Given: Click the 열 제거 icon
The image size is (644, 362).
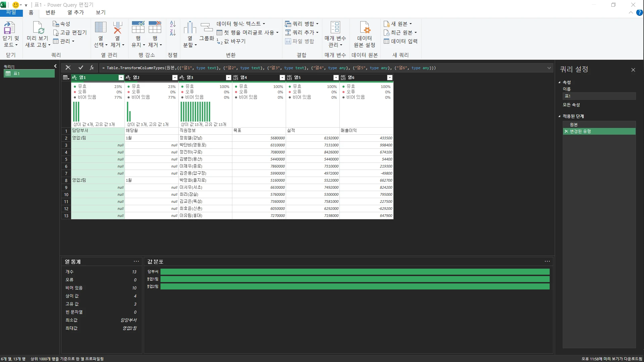Looking at the screenshot, I should [x=118, y=28].
